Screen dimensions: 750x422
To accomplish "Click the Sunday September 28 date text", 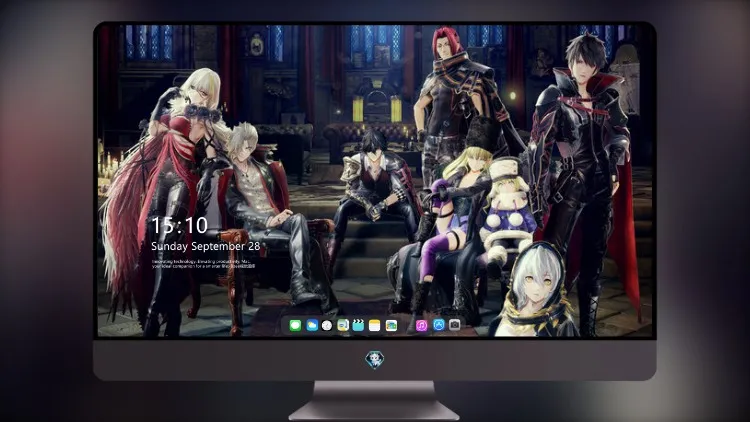I will click(x=206, y=246).
